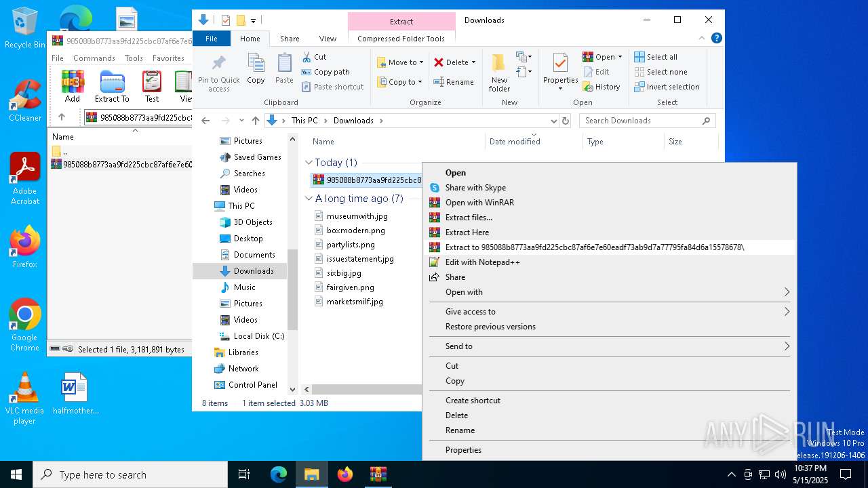The height and width of the screenshot is (488, 868).
Task: Click the Windows Start button
Action: click(16, 474)
